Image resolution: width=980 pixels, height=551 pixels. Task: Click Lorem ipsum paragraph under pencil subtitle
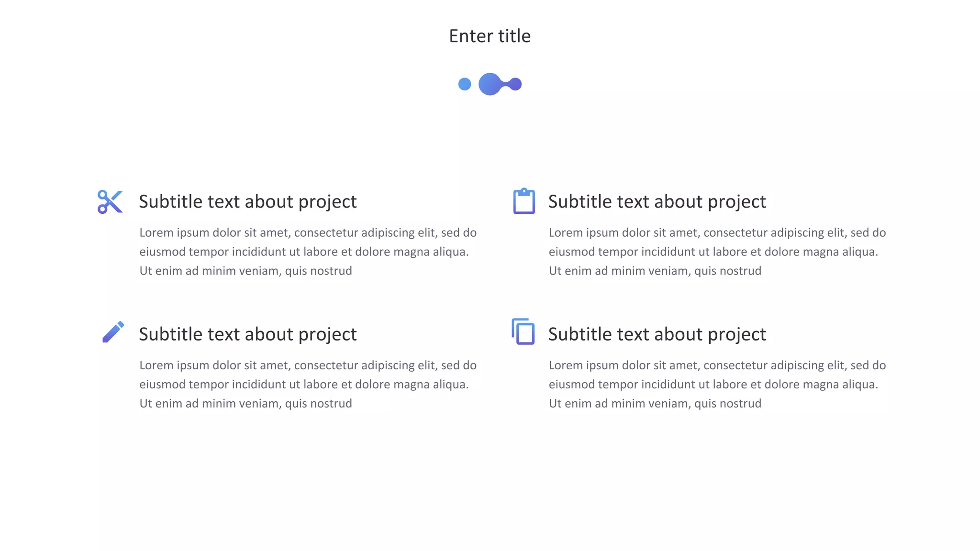(308, 384)
